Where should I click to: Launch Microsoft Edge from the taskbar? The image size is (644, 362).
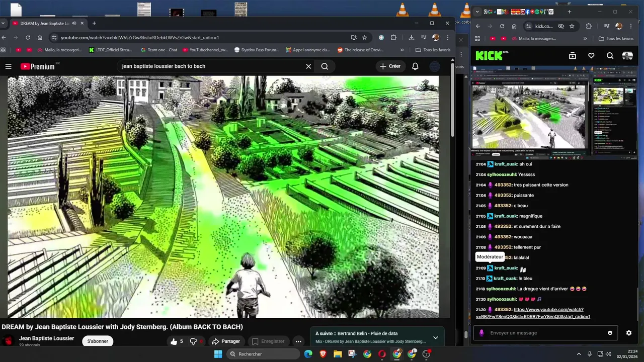tap(308, 354)
